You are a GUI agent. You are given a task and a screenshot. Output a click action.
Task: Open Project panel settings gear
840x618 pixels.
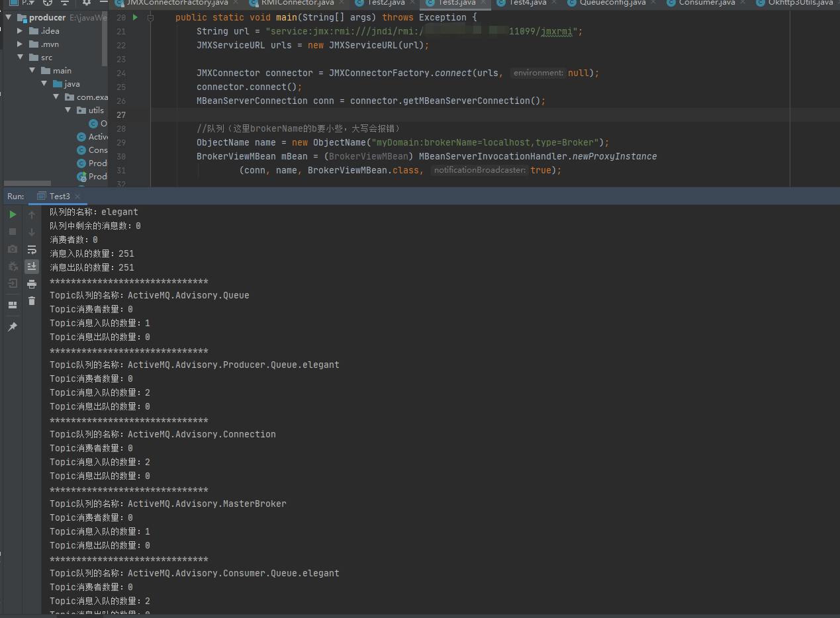point(87,3)
